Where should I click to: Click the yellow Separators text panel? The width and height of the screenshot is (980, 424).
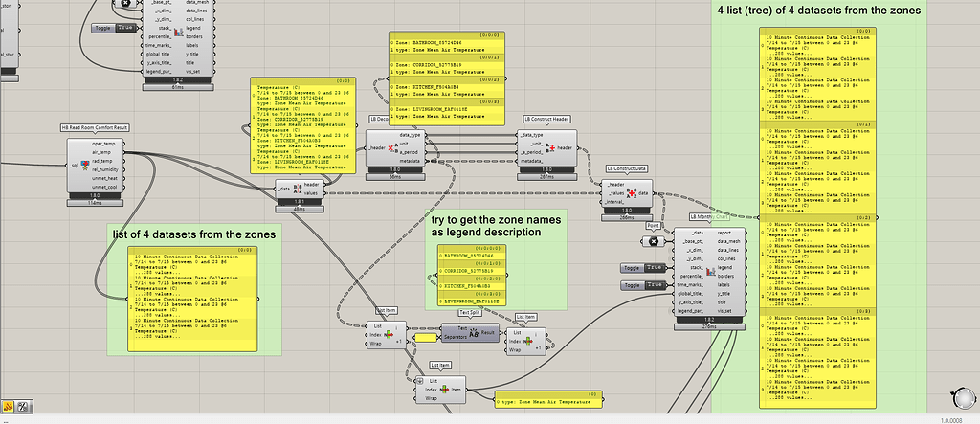click(x=425, y=338)
